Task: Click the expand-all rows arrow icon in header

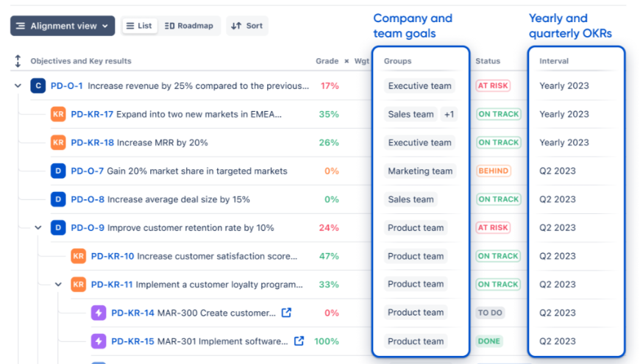Action: pyautogui.click(x=18, y=62)
